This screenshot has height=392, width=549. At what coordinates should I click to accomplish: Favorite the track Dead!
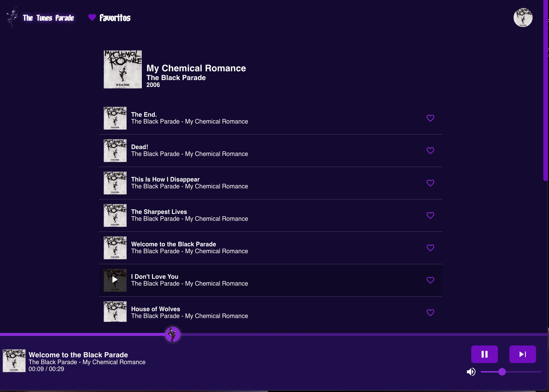tap(430, 151)
